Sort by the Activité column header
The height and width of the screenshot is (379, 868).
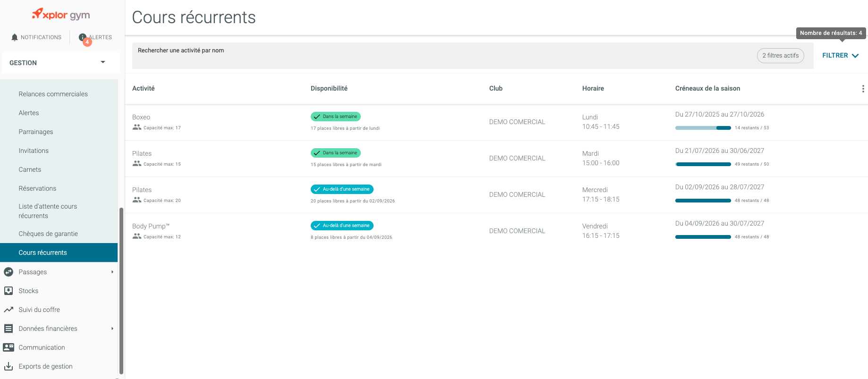pyautogui.click(x=144, y=88)
